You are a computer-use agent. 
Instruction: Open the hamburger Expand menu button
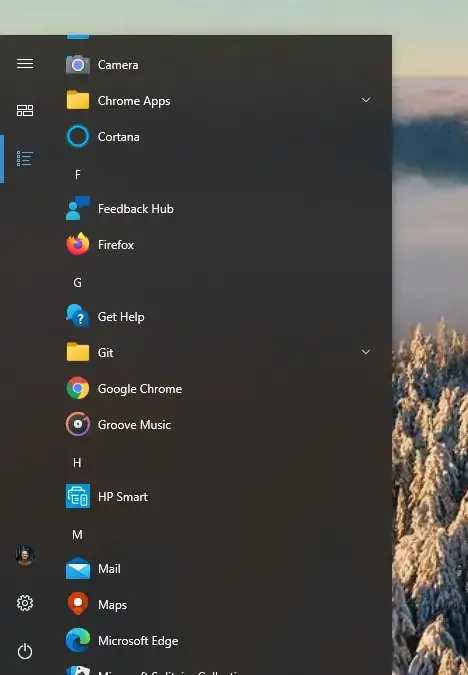click(25, 64)
